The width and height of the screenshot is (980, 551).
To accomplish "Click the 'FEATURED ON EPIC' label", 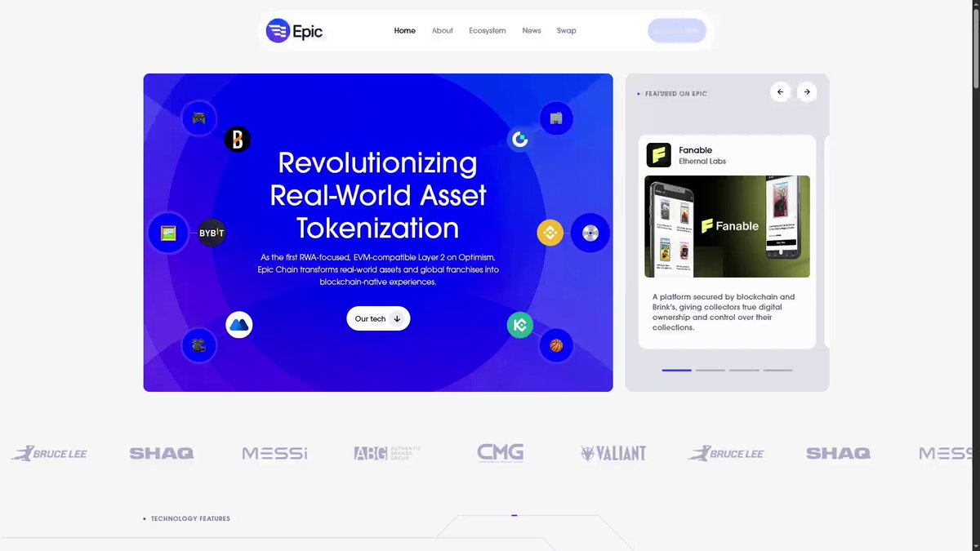I will [675, 94].
